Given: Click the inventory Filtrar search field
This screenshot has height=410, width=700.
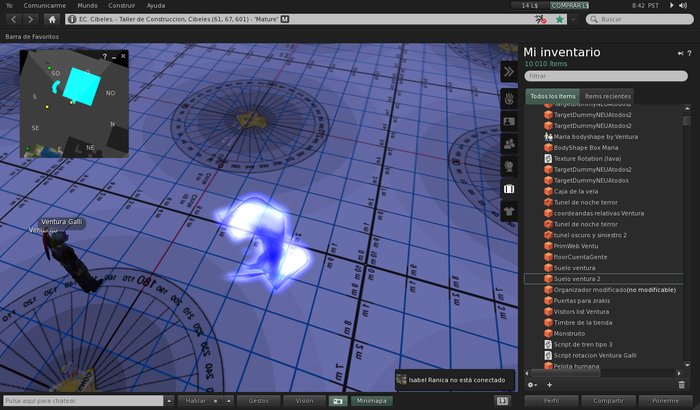Looking at the screenshot, I should [607, 75].
